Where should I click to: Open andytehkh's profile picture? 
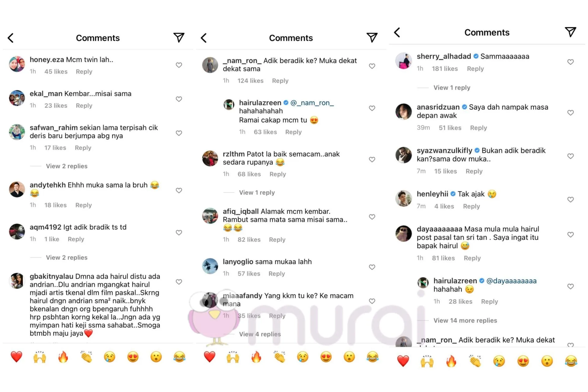tap(17, 189)
